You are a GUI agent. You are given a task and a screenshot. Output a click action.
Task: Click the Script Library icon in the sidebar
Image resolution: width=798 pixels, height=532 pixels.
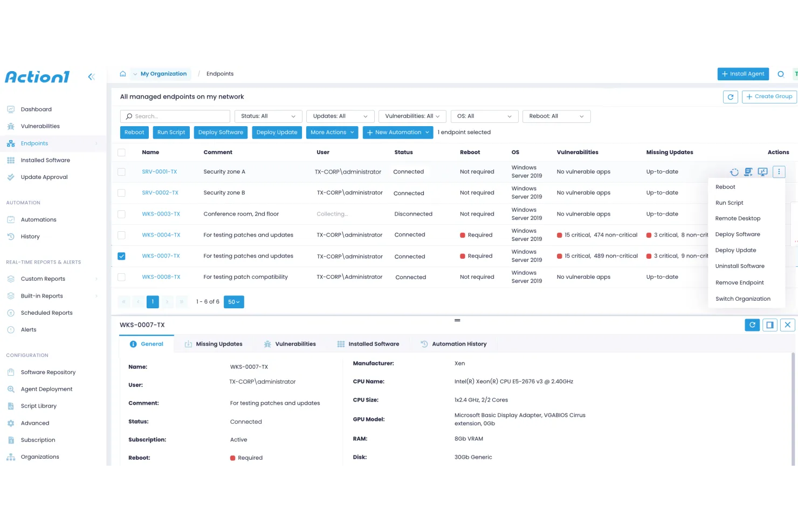11,406
